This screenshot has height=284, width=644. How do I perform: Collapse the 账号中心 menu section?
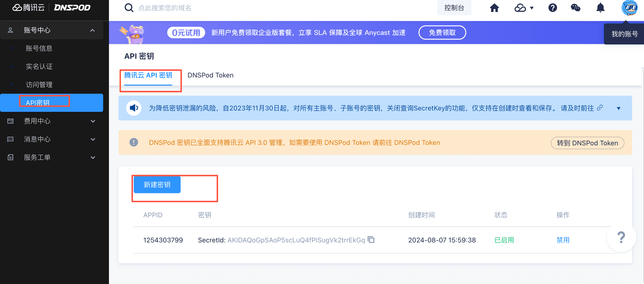(93, 30)
